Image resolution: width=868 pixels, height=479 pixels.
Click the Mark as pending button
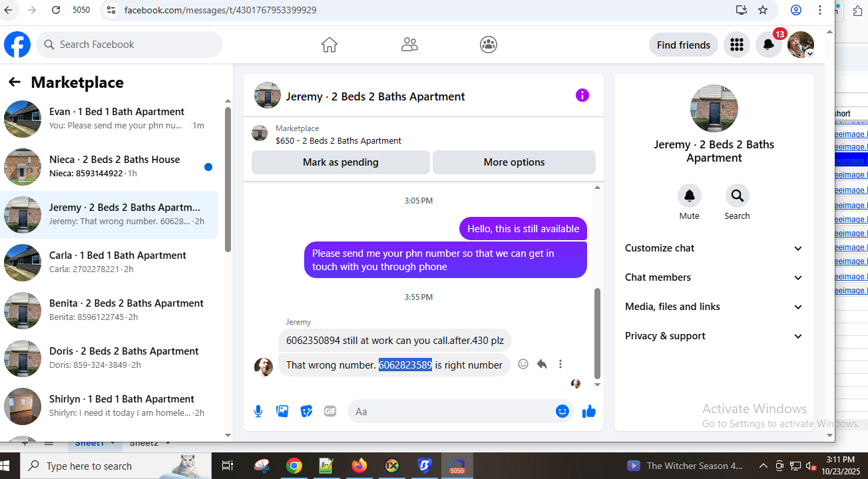click(x=341, y=162)
